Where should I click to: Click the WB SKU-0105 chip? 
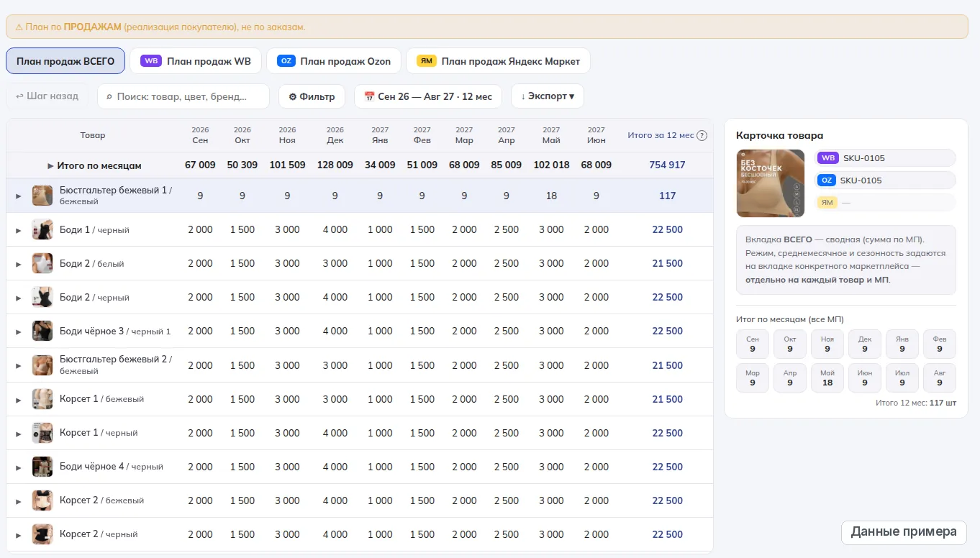pyautogui.click(x=885, y=158)
